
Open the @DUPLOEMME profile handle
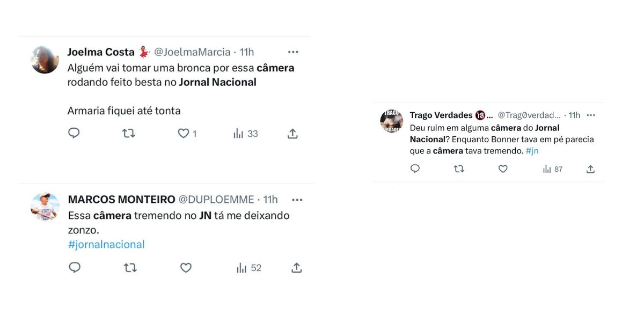point(216,200)
